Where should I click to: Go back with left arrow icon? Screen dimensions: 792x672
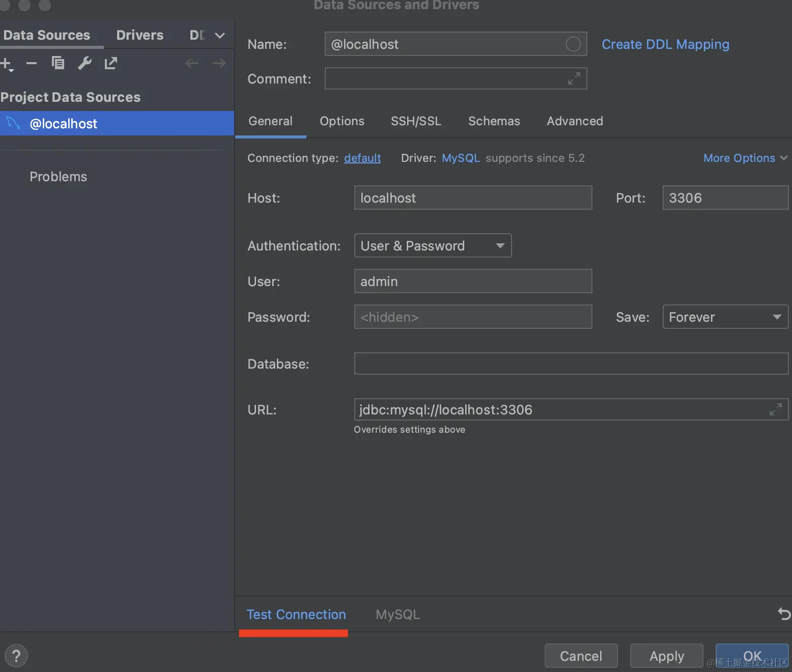click(x=192, y=63)
